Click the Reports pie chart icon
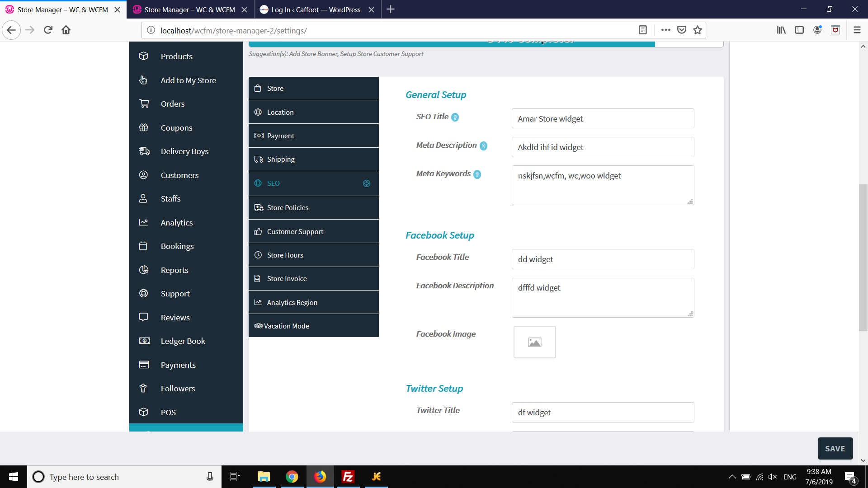 click(144, 270)
